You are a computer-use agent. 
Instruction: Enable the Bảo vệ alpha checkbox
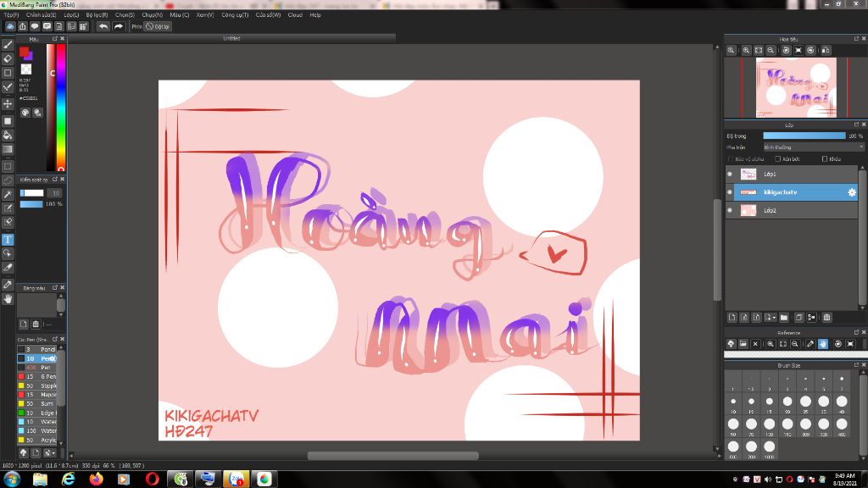pyautogui.click(x=731, y=159)
